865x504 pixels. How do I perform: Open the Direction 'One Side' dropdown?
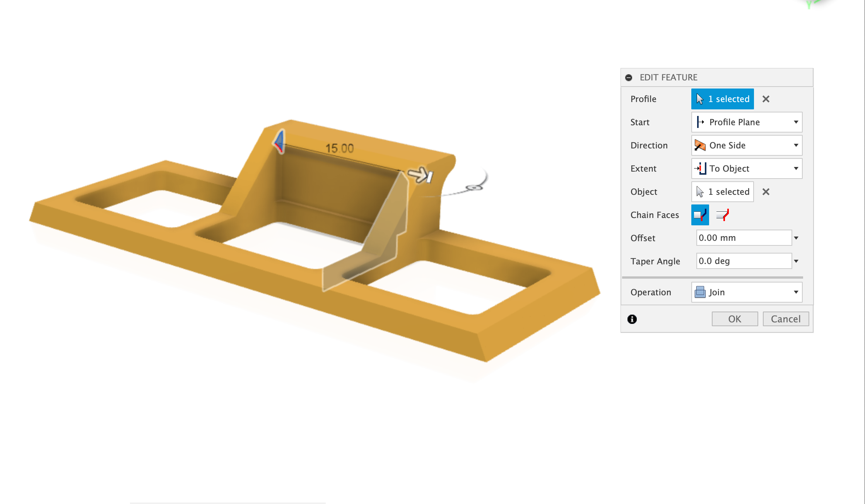tap(747, 145)
